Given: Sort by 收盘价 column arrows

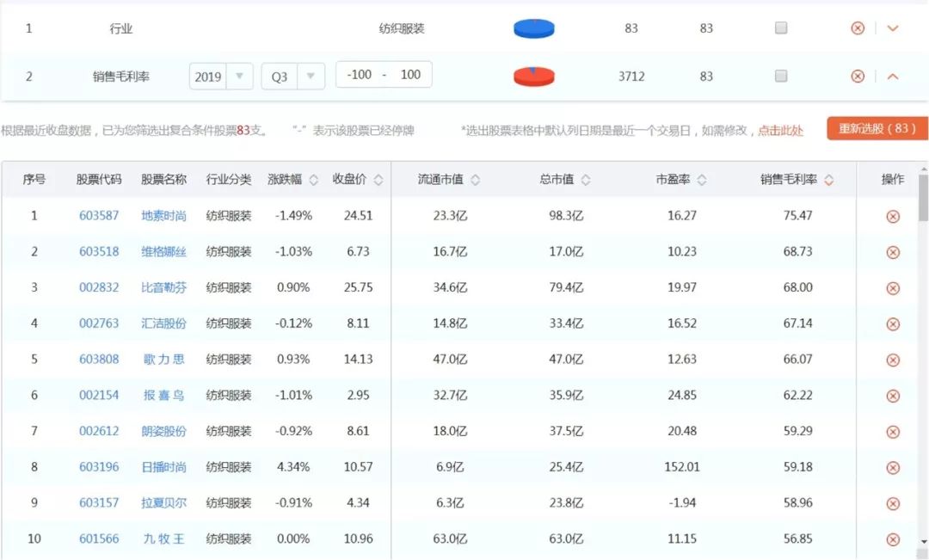Looking at the screenshot, I should coord(378,180).
